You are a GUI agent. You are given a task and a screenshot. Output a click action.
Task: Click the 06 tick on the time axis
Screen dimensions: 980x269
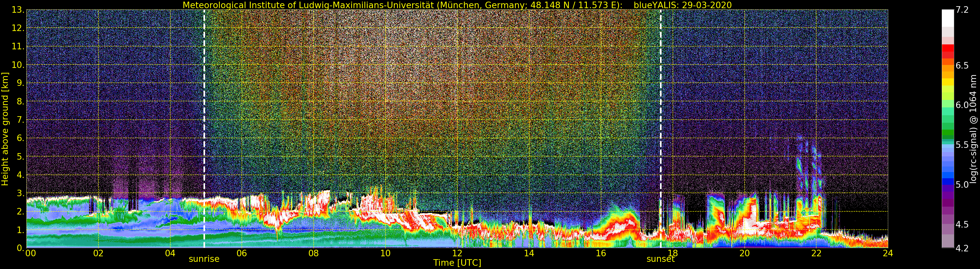242,253
